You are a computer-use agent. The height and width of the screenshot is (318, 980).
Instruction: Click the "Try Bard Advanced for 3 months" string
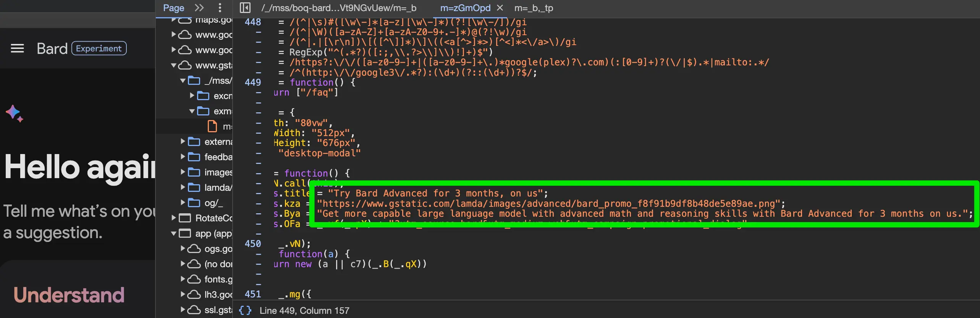pos(435,193)
